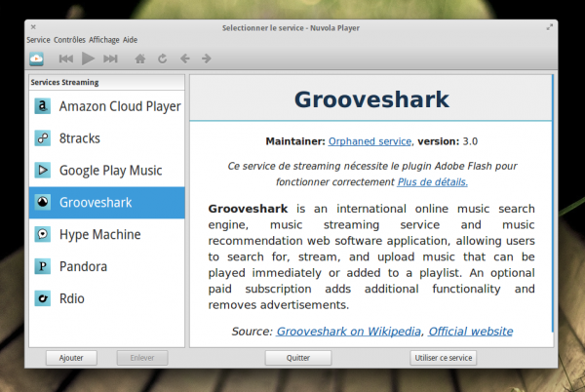Image resolution: width=585 pixels, height=392 pixels.
Task: Open Grooveshark on Wikipedia link
Action: pyautogui.click(x=348, y=332)
